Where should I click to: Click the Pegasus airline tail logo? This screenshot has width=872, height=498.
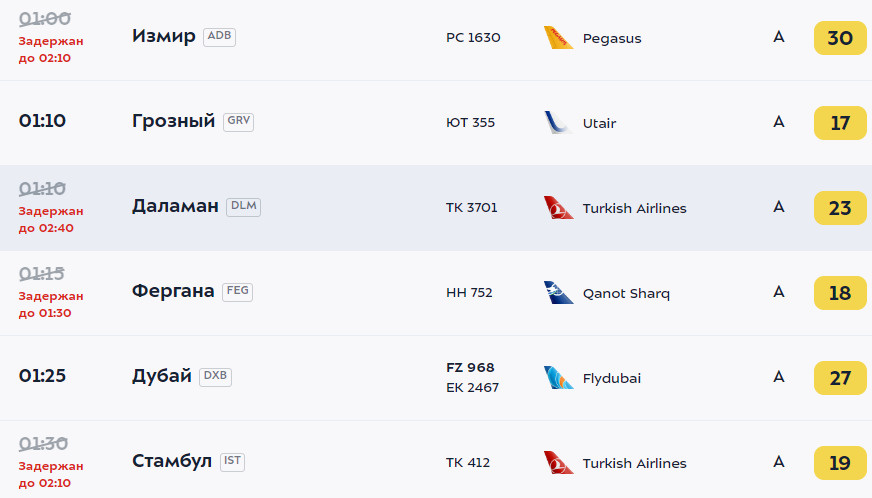click(558, 38)
